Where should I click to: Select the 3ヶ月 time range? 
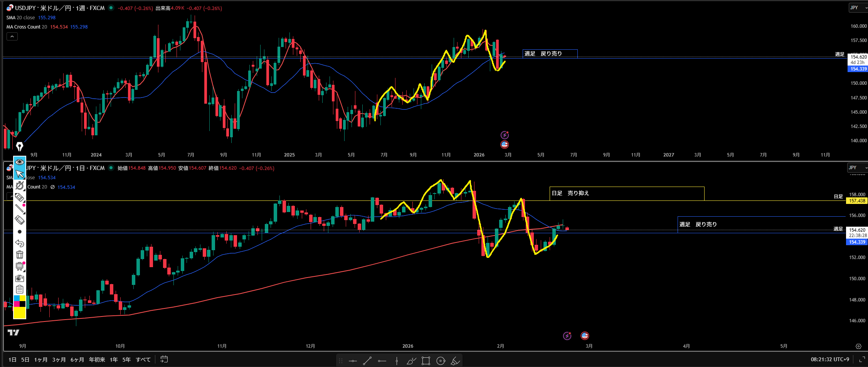point(59,360)
